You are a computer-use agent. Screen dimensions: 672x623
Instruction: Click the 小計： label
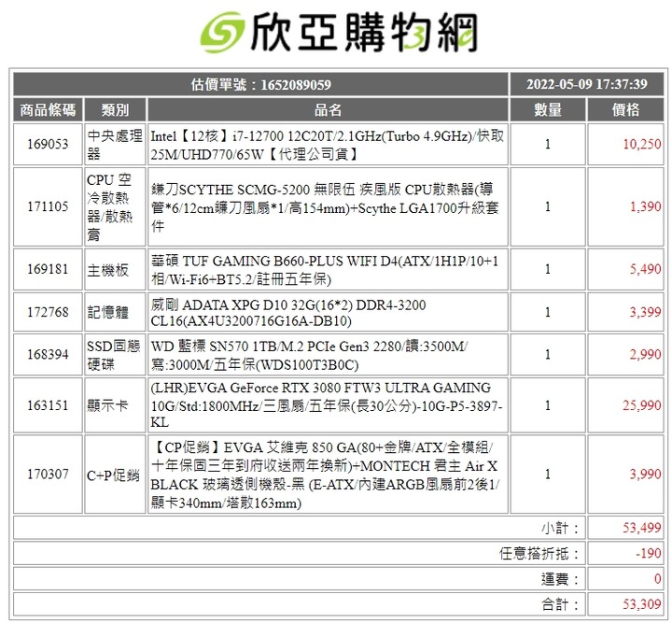(561, 528)
